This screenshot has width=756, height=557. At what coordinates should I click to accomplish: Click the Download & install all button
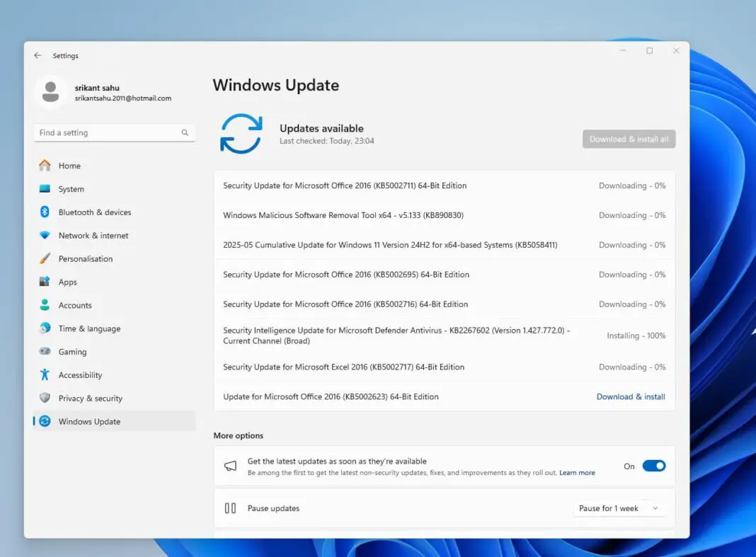(x=629, y=139)
